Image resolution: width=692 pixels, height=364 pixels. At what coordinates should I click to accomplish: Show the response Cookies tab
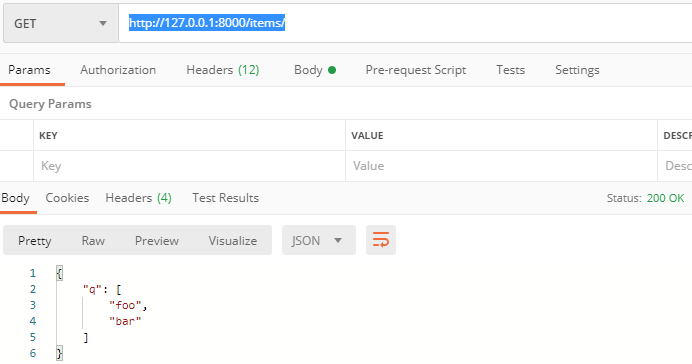pyautogui.click(x=67, y=198)
